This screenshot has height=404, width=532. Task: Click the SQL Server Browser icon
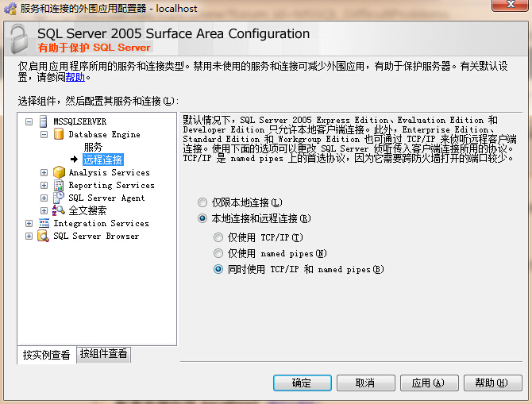(x=44, y=236)
